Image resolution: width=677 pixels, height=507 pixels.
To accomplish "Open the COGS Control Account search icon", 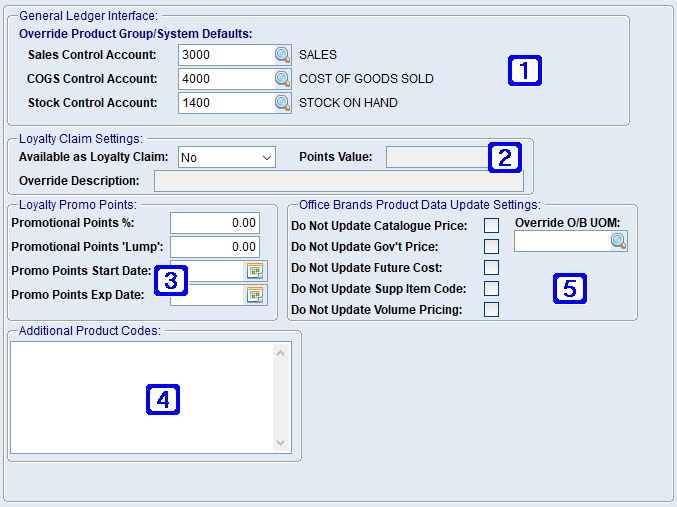I will coord(282,79).
